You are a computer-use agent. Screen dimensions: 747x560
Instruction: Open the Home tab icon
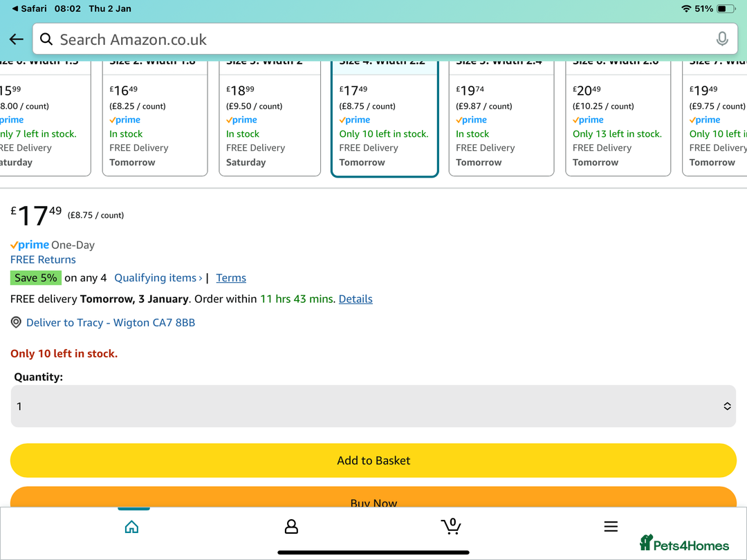pyautogui.click(x=131, y=527)
